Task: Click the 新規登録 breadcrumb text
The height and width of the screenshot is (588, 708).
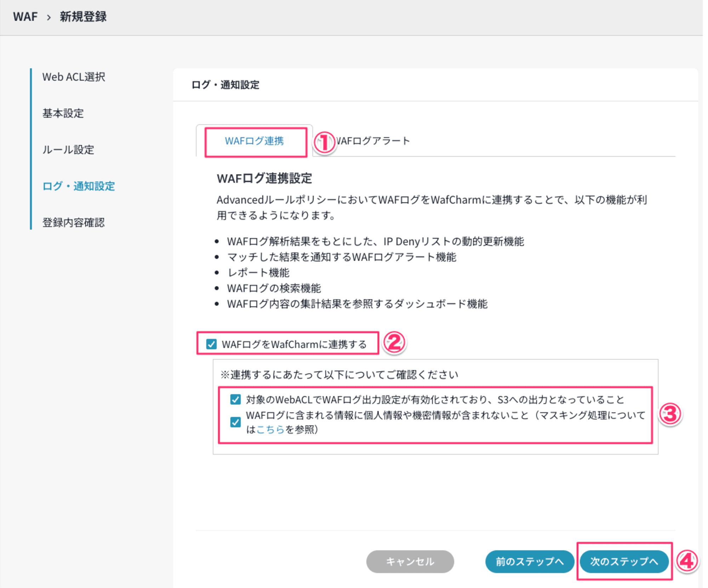Action: click(83, 17)
